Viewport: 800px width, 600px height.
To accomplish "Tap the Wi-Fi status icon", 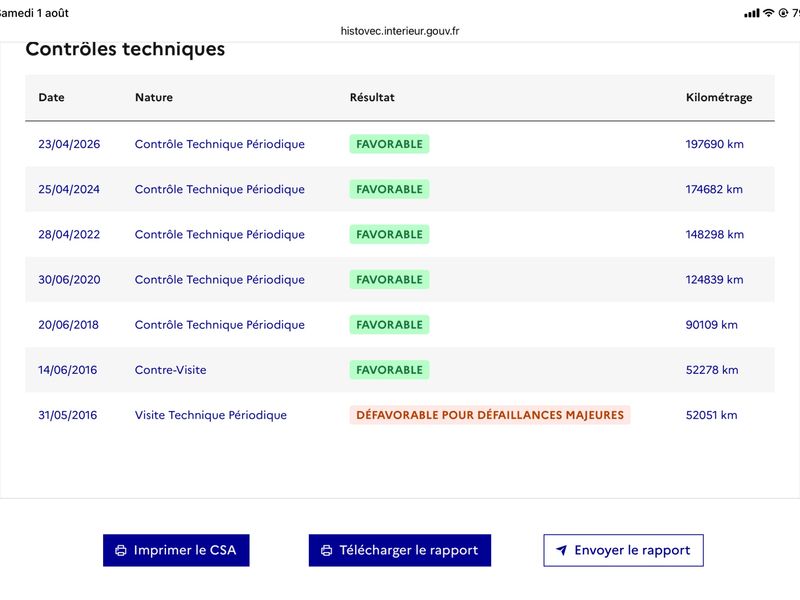I will tap(768, 13).
